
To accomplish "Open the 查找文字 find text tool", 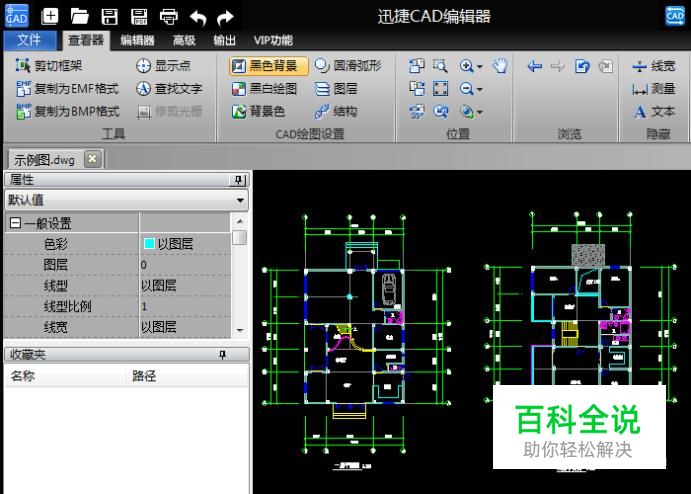I will pyautogui.click(x=169, y=89).
